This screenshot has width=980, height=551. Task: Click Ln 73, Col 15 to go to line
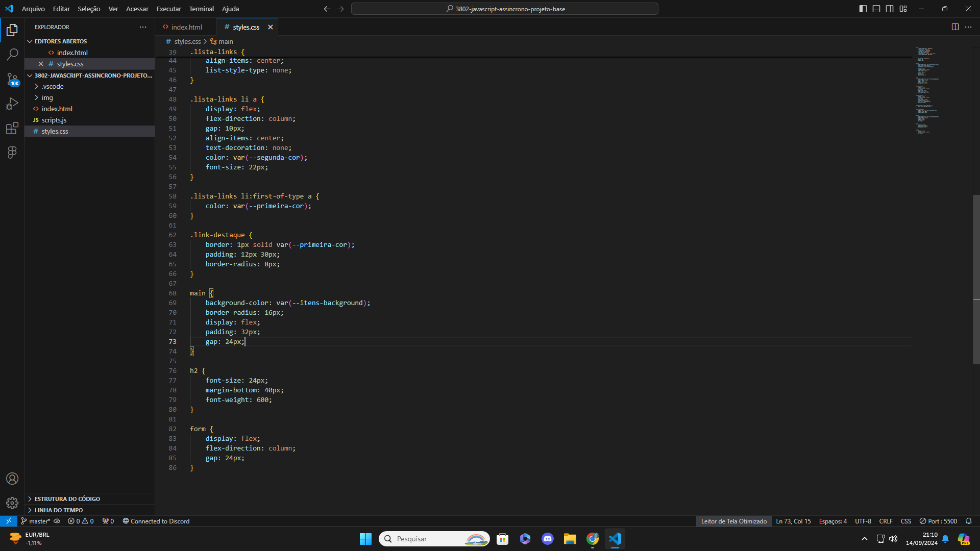(793, 521)
